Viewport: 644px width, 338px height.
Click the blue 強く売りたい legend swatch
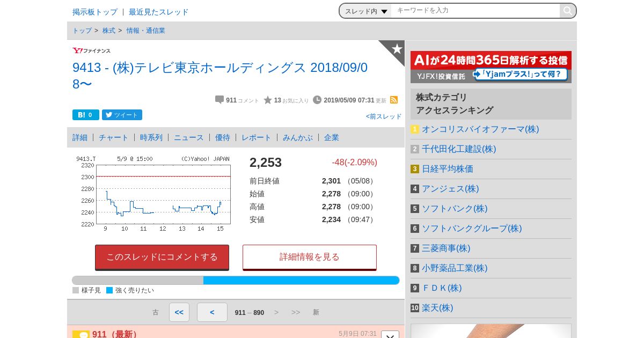pyautogui.click(x=109, y=290)
